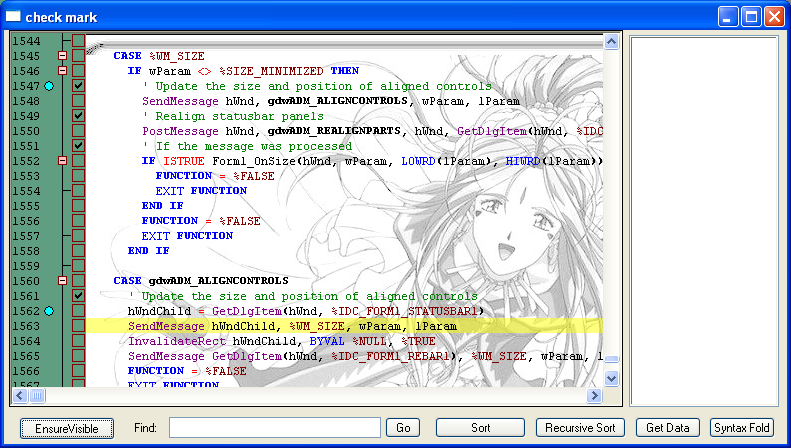791x448 pixels.
Task: Close the check mark window
Action: 774,17
